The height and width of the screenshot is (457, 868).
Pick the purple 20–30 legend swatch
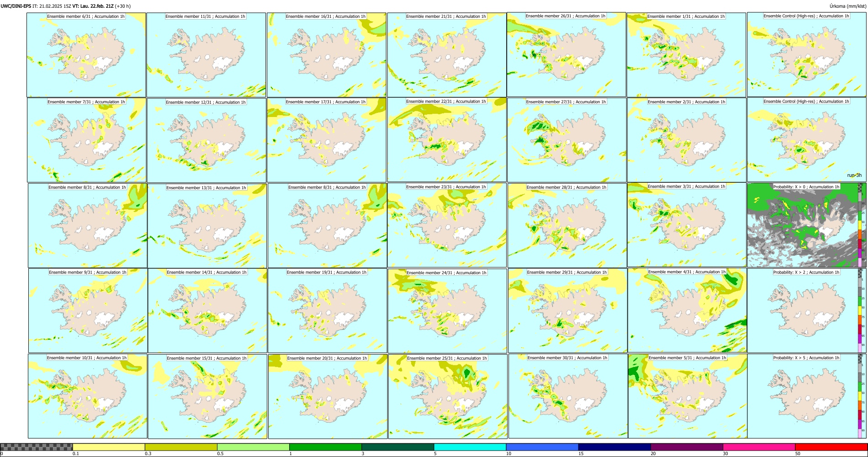click(687, 447)
